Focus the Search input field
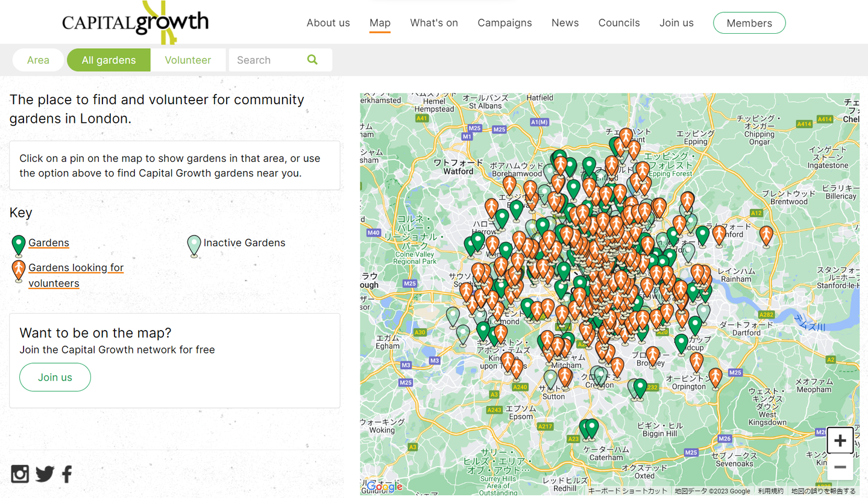 point(268,60)
